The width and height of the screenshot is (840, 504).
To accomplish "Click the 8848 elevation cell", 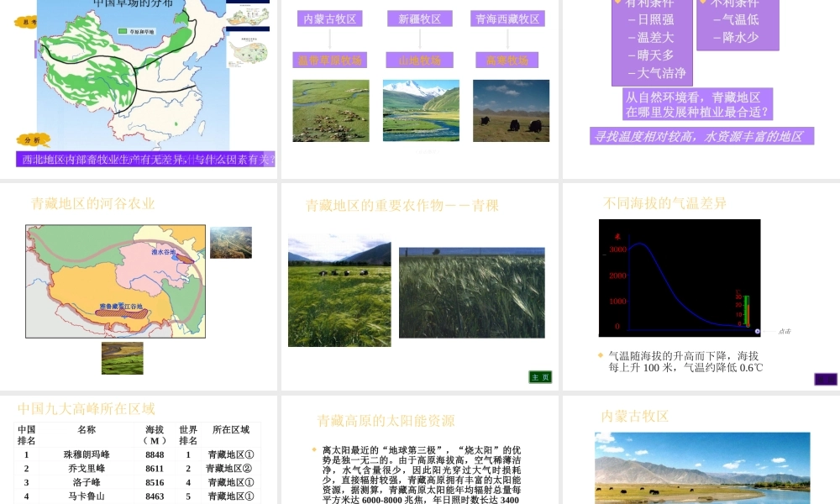I will pos(155,454).
